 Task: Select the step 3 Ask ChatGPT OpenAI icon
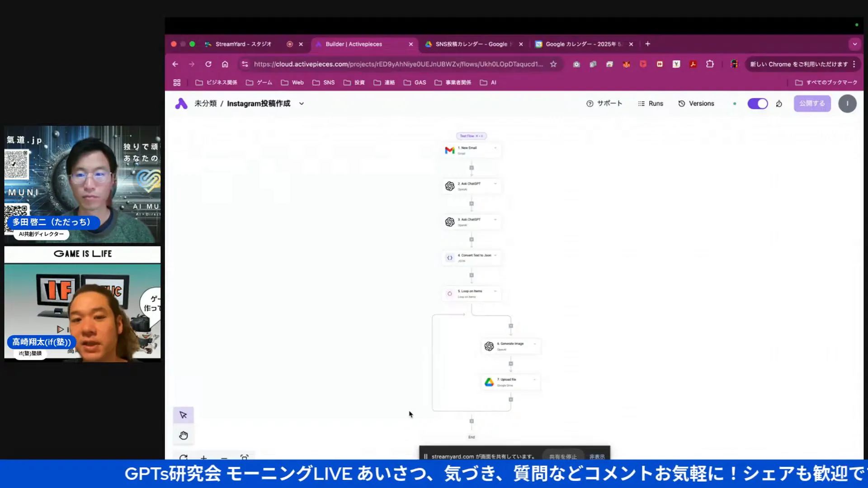point(449,222)
